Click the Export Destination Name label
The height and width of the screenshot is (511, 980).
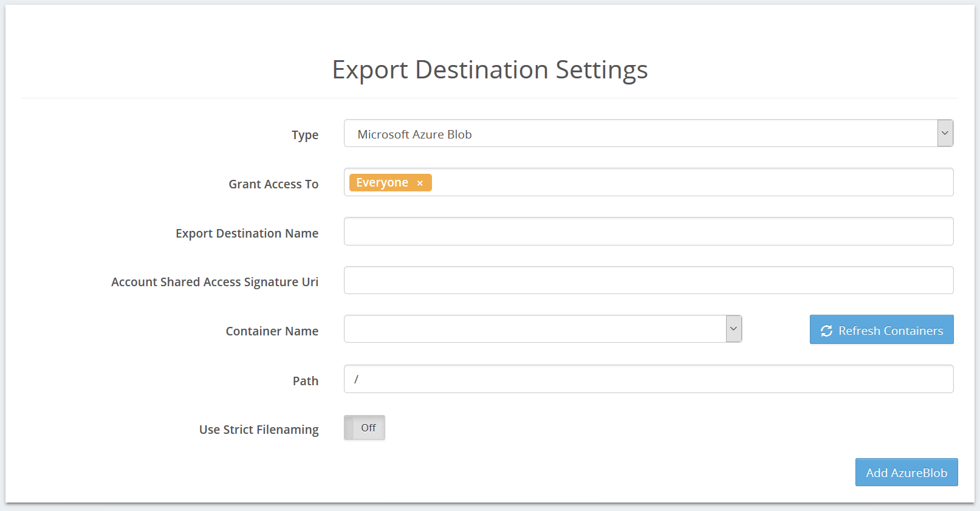coord(247,233)
